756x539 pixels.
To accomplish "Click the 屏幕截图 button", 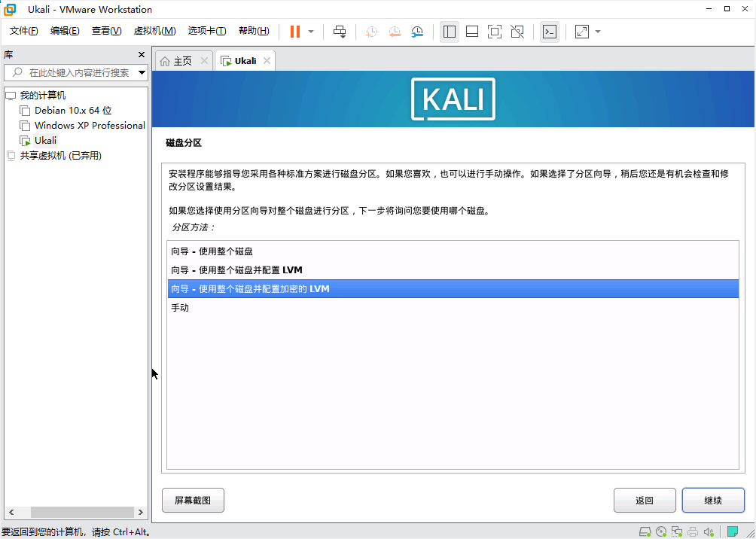I will pyautogui.click(x=193, y=501).
